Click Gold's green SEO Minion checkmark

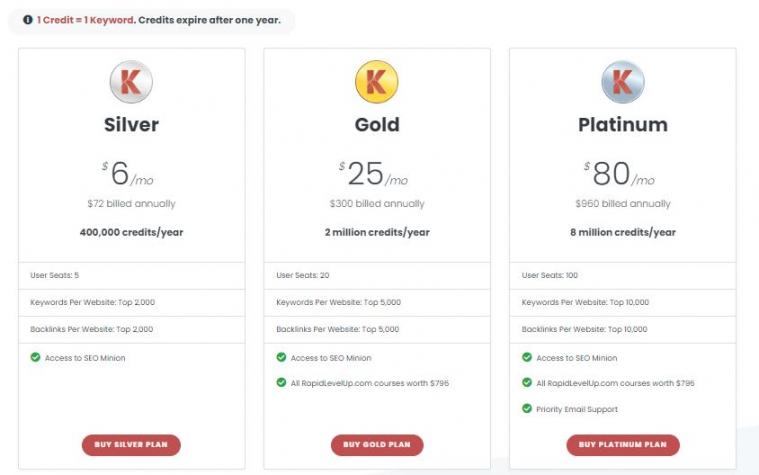pos(282,357)
